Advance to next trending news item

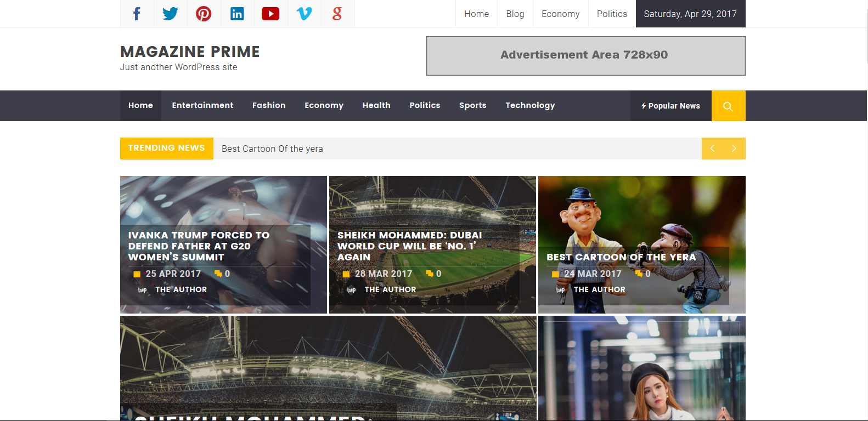[x=734, y=149]
